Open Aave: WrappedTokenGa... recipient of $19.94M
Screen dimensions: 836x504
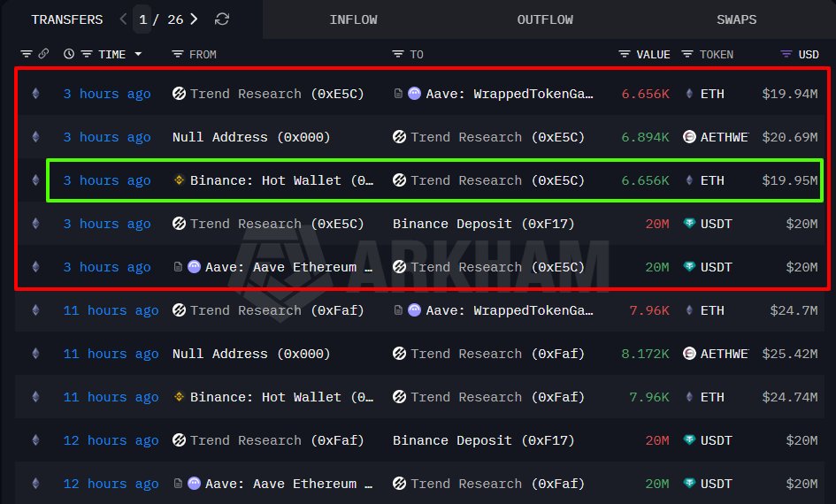(x=510, y=94)
